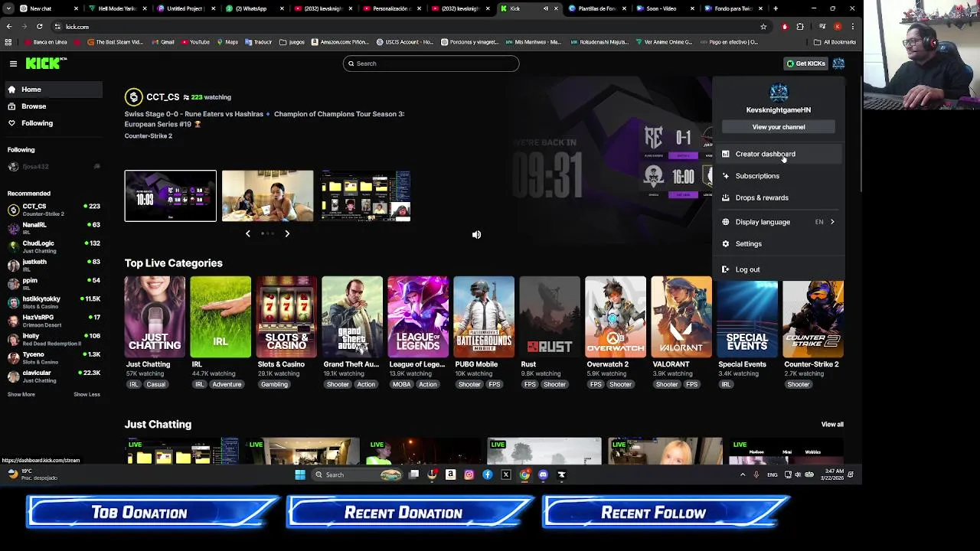Open the hamburger sidebar menu

coord(13,64)
